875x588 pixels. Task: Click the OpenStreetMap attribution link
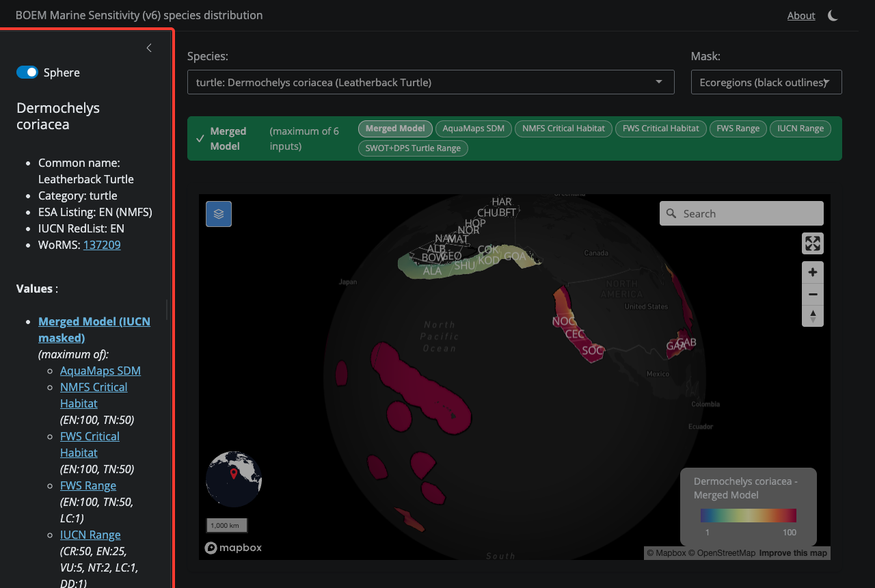722,553
